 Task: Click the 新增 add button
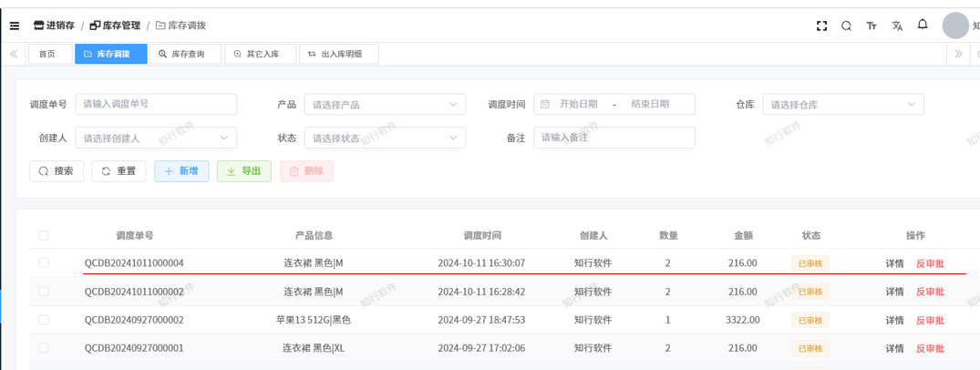pos(181,171)
